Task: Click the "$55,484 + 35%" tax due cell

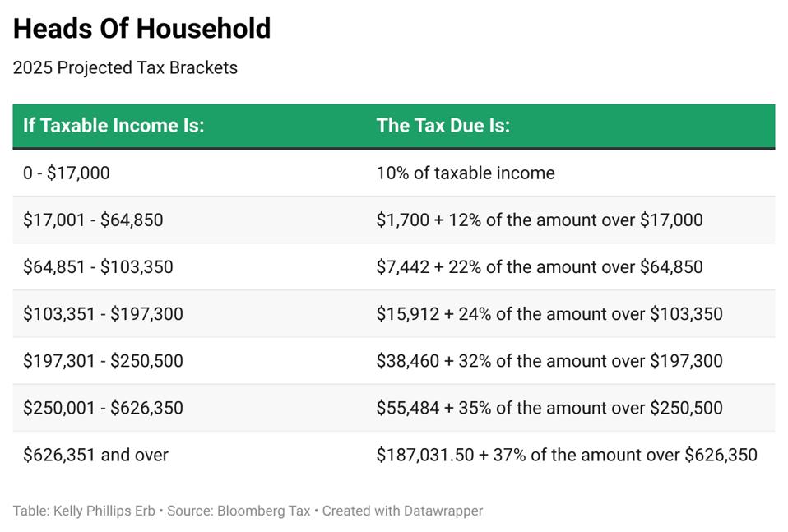Action: 549,407
